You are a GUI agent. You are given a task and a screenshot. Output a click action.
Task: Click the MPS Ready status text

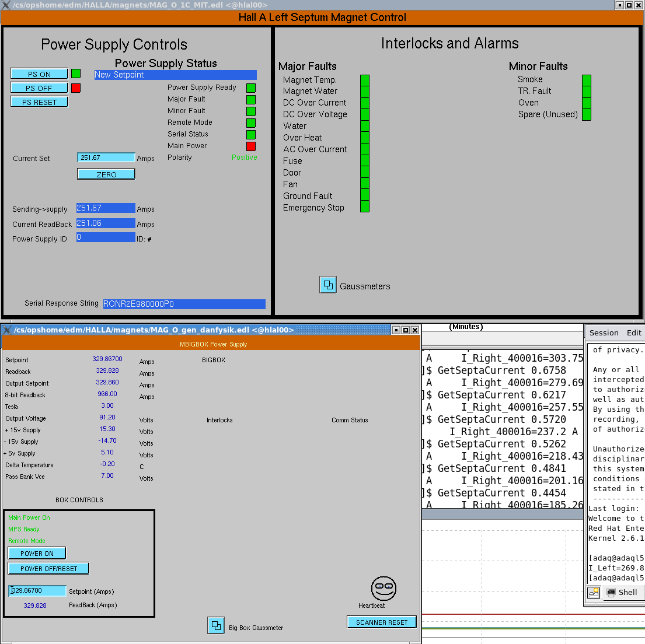24,529
